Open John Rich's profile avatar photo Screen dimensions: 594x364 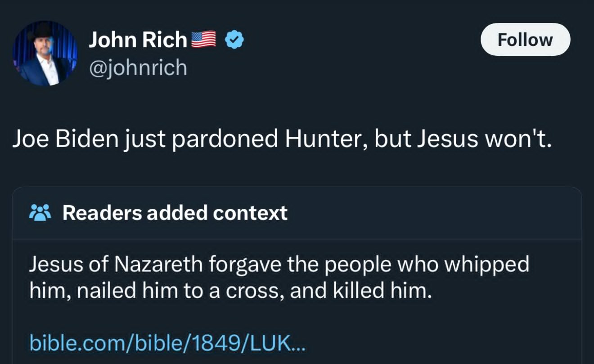[x=45, y=54]
